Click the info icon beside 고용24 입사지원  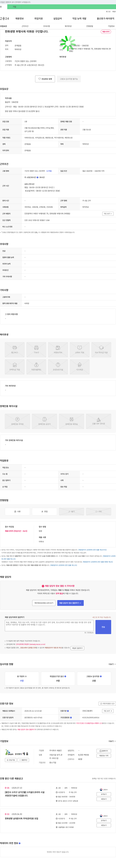[x=101, y=676]
